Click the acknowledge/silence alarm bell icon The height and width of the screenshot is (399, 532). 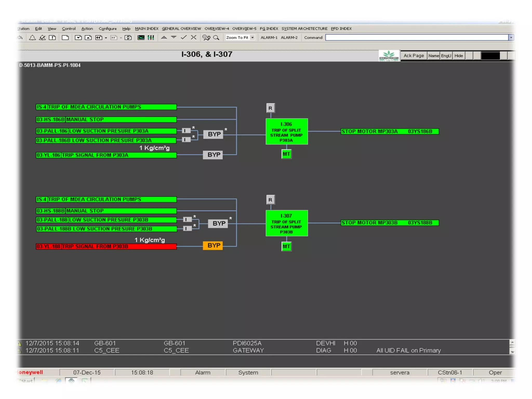42,38
